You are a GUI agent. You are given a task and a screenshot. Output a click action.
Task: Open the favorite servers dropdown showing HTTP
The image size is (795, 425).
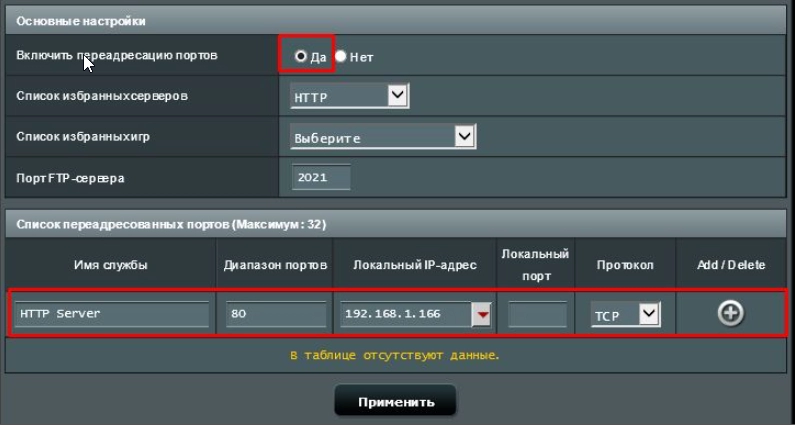[x=349, y=96]
